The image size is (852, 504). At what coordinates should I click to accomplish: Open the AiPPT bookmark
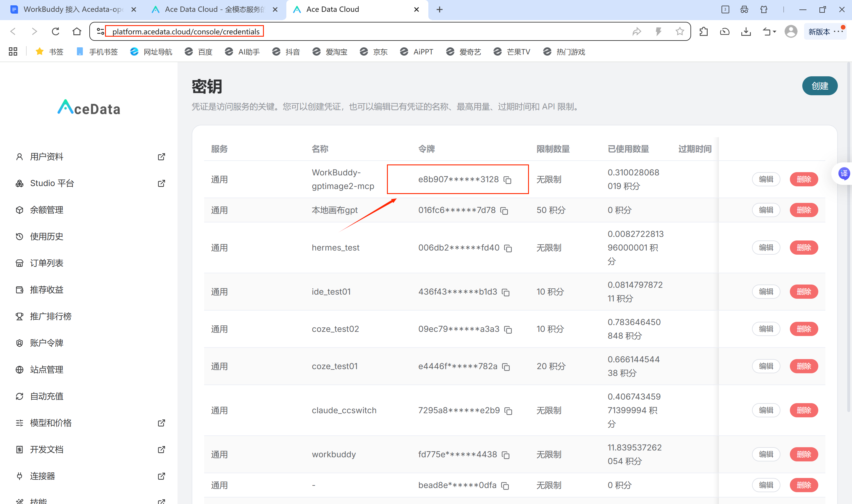coord(416,52)
